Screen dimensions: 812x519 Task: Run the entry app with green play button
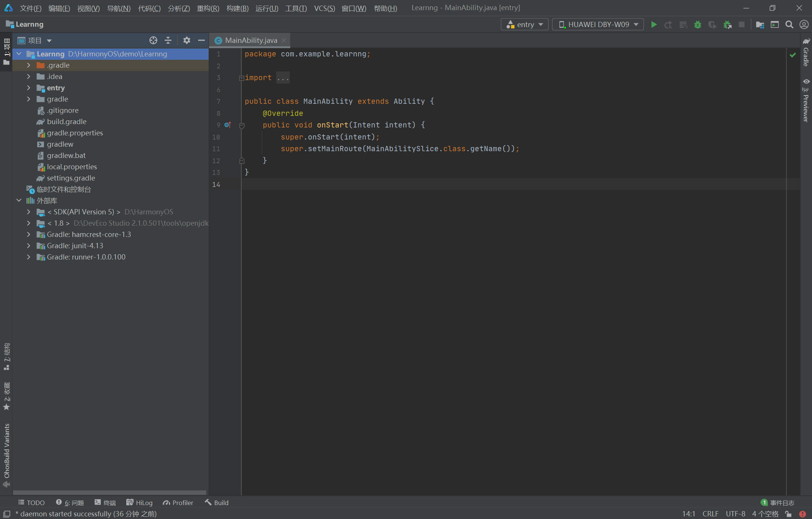654,24
